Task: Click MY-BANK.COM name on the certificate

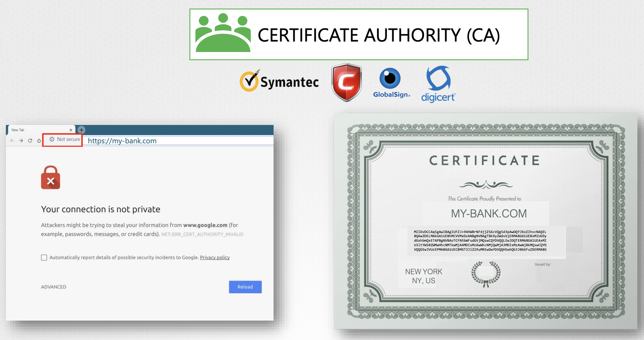Action: click(489, 214)
